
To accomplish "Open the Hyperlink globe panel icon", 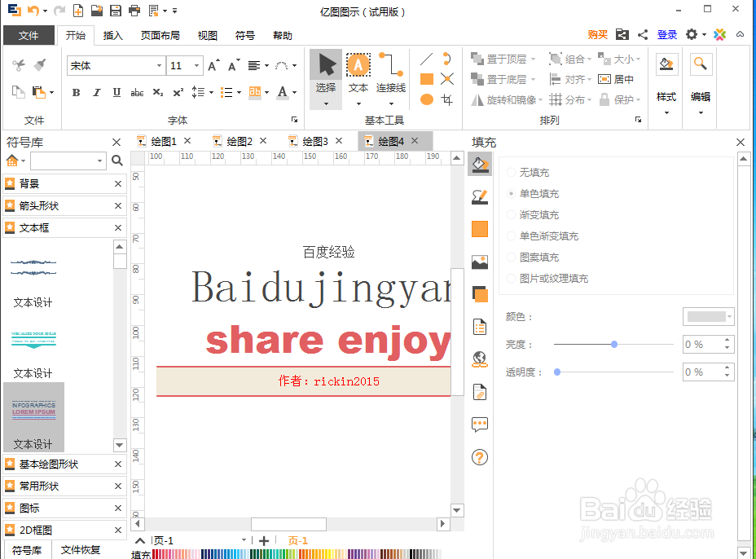I will pos(480,359).
